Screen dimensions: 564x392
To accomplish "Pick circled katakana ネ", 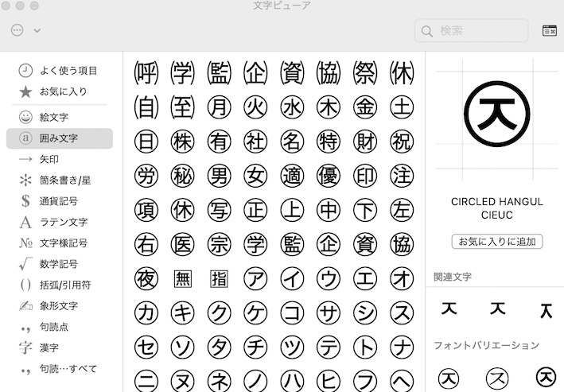I will pos(219,381).
